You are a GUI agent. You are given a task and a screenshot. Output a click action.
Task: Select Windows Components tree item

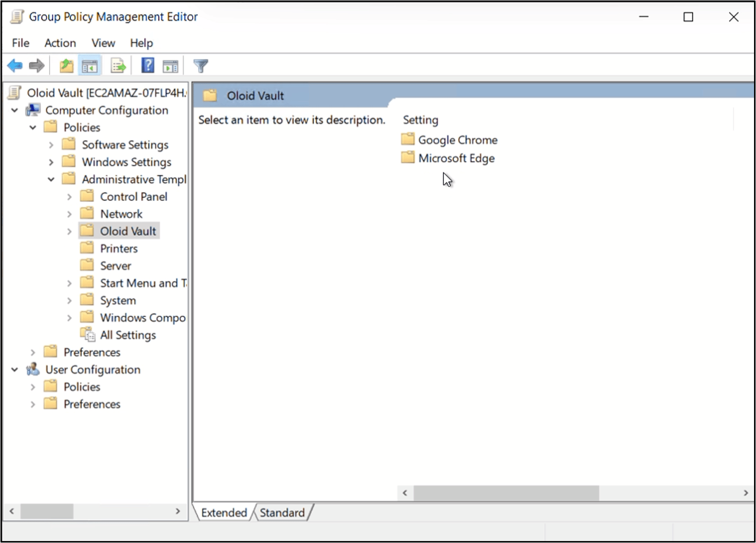143,318
